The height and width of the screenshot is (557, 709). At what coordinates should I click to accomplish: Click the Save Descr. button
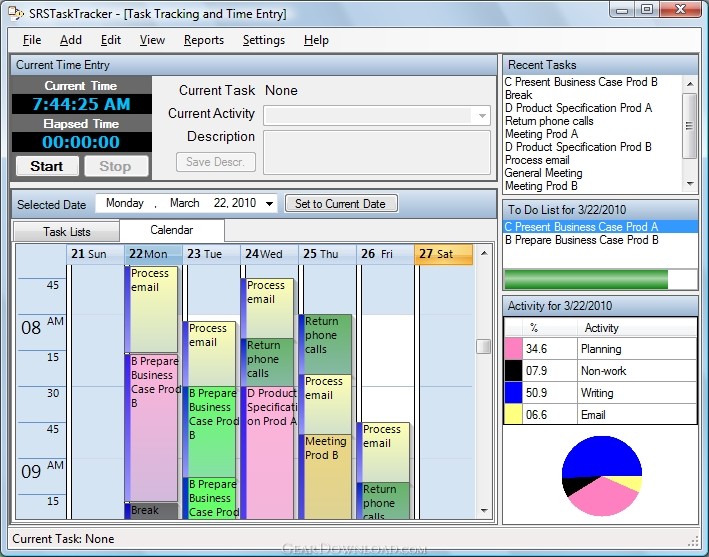[215, 162]
